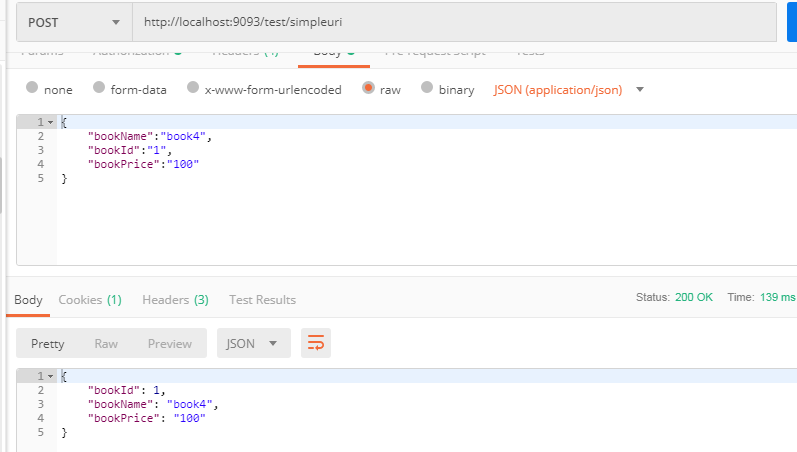Toggle line wrap icon in response toolbar
Image resolution: width=797 pixels, height=452 pixels.
point(316,343)
